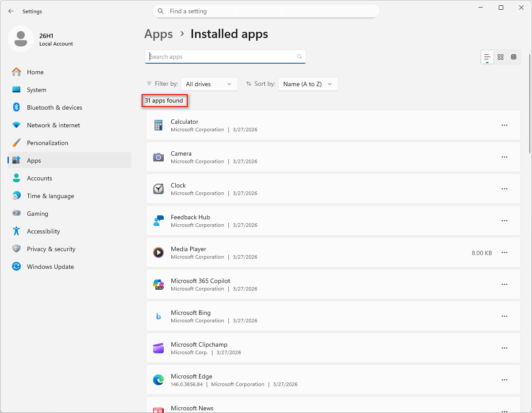
Task: Click the Installed apps page heading
Action: click(229, 34)
